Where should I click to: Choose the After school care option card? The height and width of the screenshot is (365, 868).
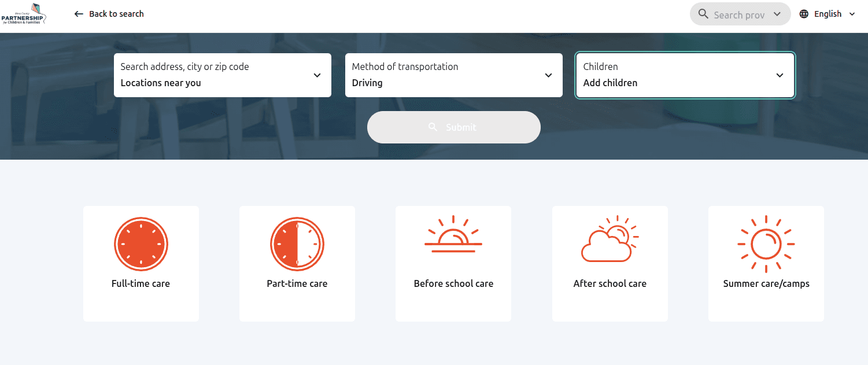coord(610,263)
